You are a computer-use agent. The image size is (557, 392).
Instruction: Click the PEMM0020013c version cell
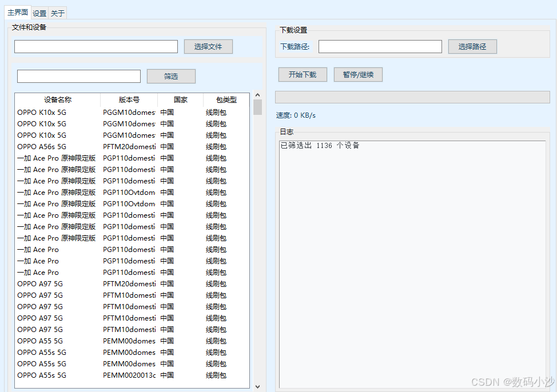(x=129, y=375)
